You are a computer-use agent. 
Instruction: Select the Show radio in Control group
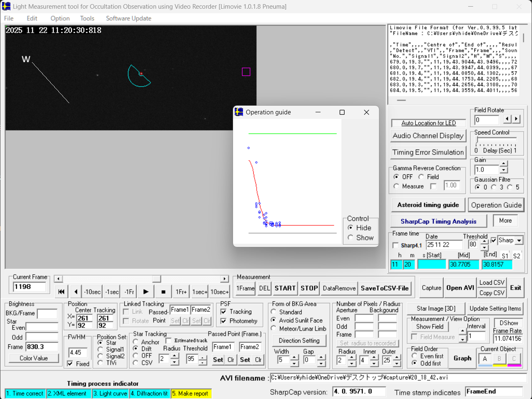351,237
